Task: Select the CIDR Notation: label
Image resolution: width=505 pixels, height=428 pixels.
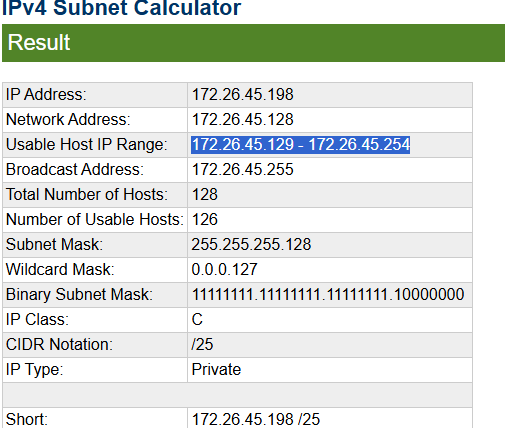Action: (59, 344)
